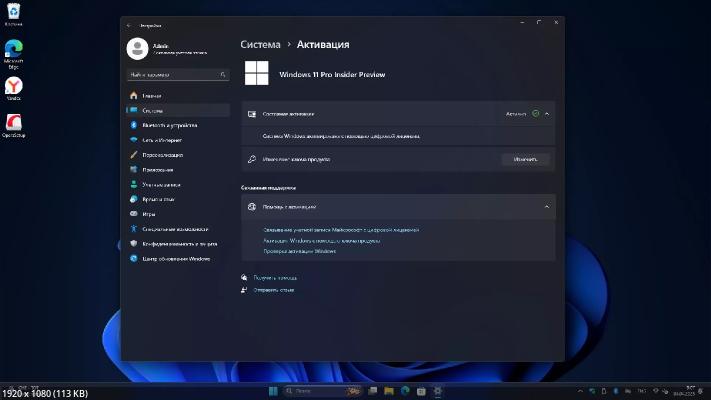
Task: Open Microsoft Store from the taskbar
Action: tap(421, 391)
